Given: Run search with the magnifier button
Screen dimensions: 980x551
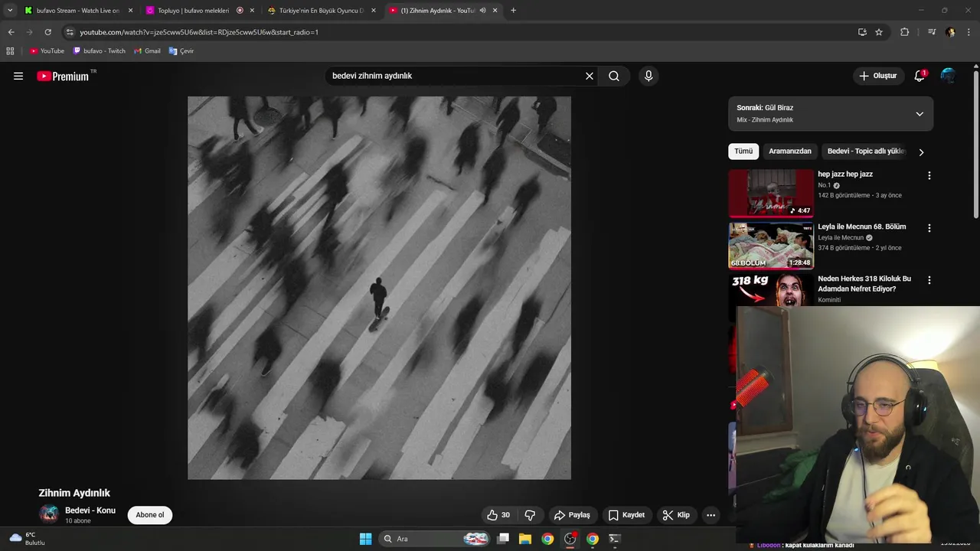Looking at the screenshot, I should (x=614, y=76).
